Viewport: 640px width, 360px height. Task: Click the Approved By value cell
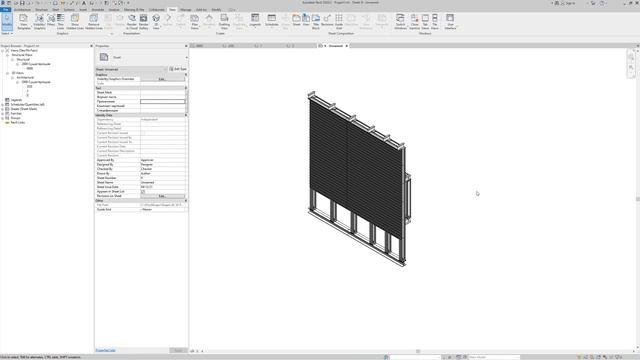[162, 160]
